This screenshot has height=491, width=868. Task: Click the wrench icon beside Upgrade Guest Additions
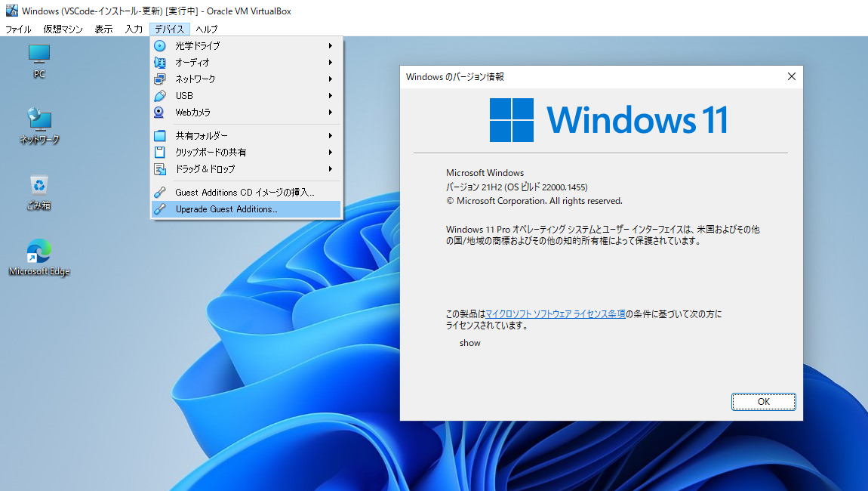159,209
